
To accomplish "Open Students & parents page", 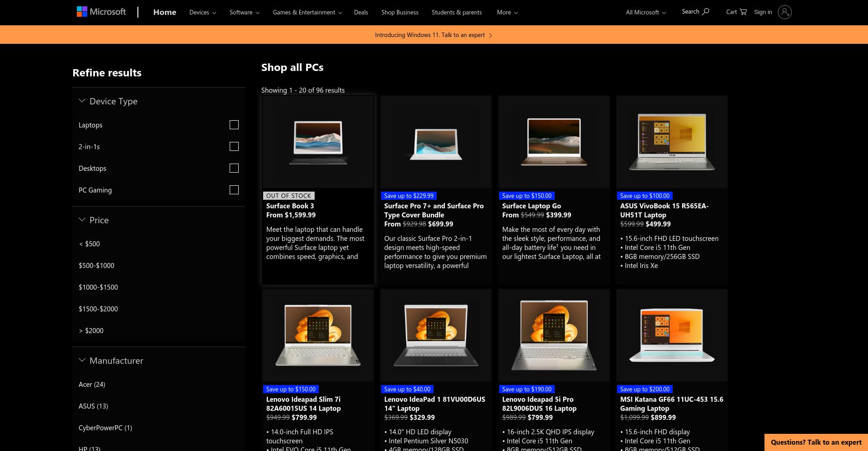I will (x=457, y=12).
